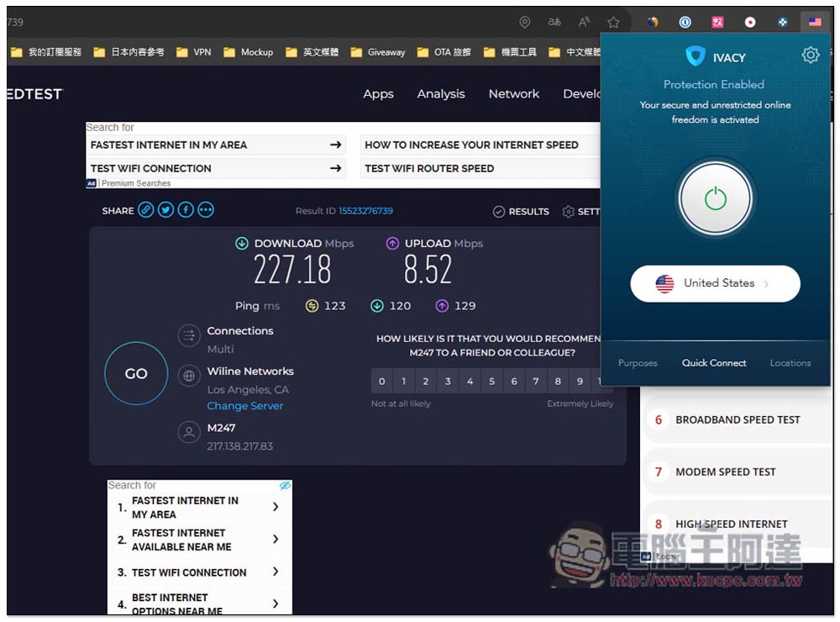Rate recommendation score 9
Image resolution: width=840 pixels, height=622 pixels.
(580, 382)
